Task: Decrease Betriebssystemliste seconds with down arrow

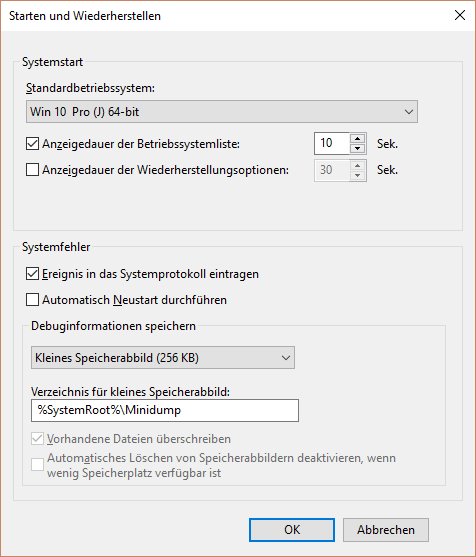Action: point(358,148)
